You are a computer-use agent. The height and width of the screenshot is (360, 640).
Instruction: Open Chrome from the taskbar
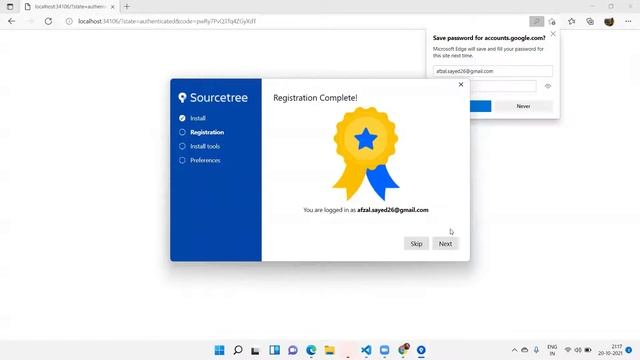(x=403, y=350)
